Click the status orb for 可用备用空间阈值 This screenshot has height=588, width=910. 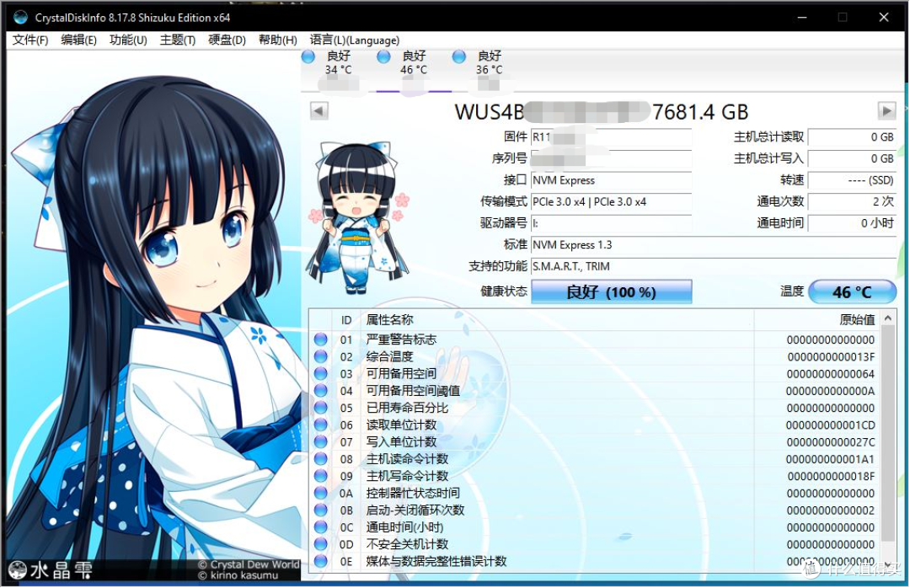(x=320, y=391)
